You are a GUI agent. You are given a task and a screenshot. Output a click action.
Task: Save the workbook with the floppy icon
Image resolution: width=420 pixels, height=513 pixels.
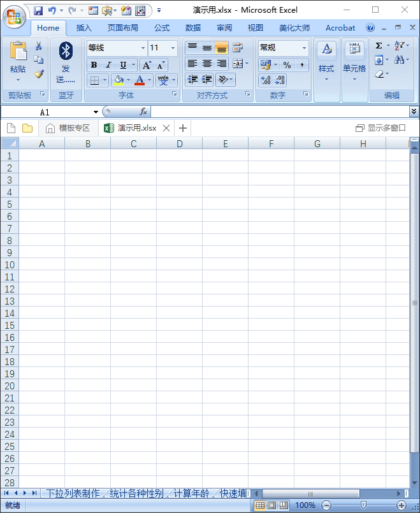click(x=38, y=11)
